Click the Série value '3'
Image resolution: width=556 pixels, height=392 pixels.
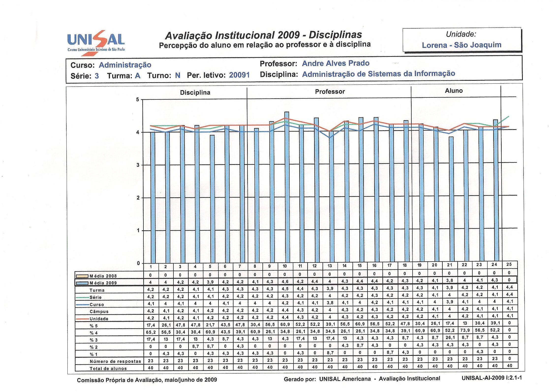pyautogui.click(x=97, y=76)
